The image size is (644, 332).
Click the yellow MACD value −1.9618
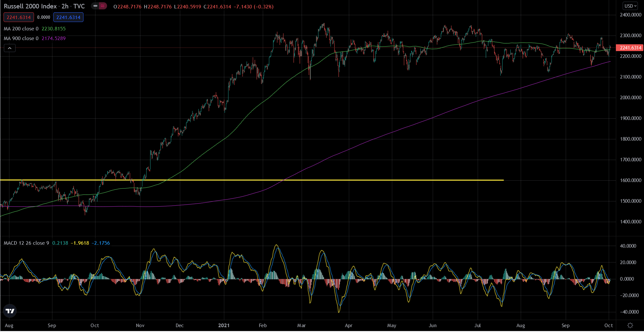[x=80, y=243]
